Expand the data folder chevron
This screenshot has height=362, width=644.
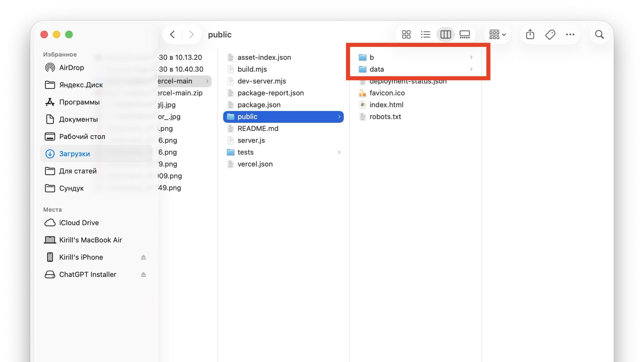pyautogui.click(x=471, y=69)
